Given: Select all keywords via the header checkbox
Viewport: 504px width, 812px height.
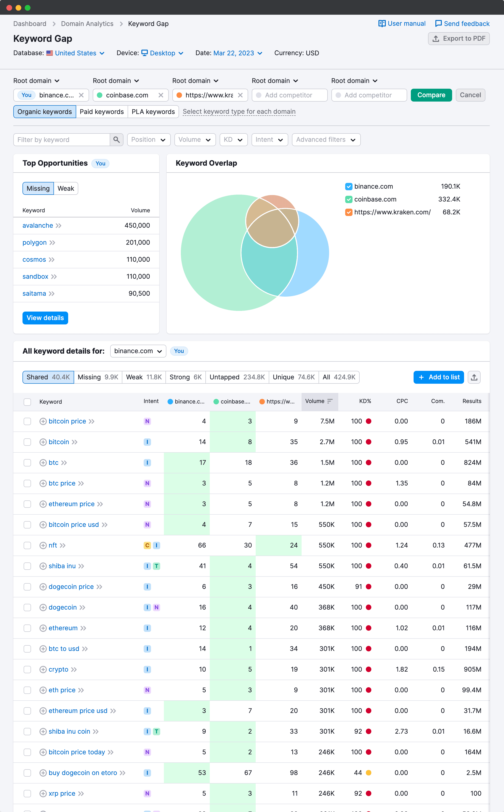Looking at the screenshot, I should coord(27,402).
